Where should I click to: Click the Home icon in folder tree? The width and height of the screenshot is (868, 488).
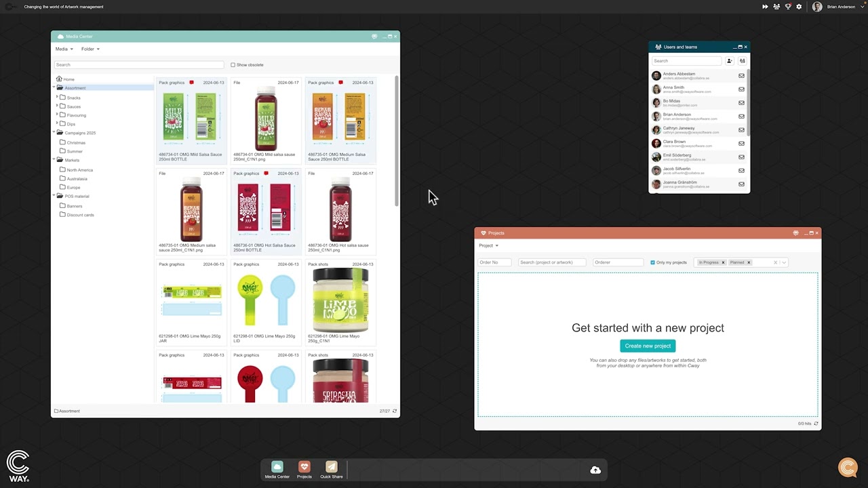59,79
